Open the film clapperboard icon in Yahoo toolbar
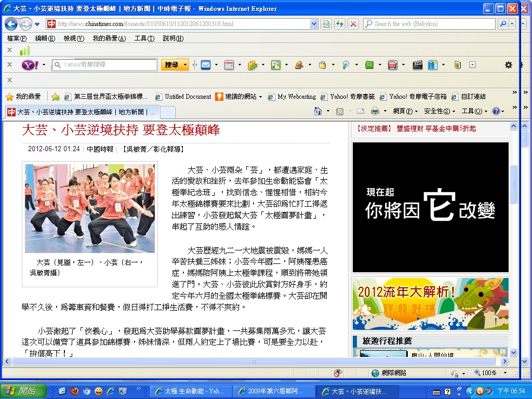The width and height of the screenshot is (532, 399). tap(417, 65)
